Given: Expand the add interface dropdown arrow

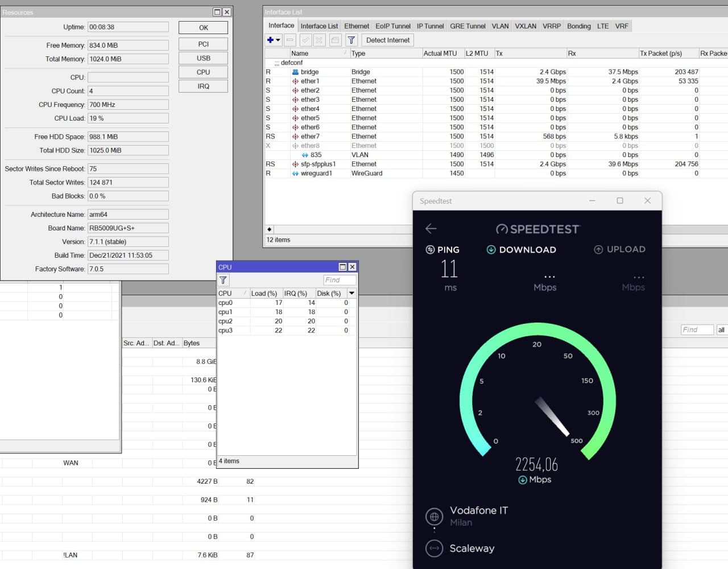Looking at the screenshot, I should click(278, 40).
